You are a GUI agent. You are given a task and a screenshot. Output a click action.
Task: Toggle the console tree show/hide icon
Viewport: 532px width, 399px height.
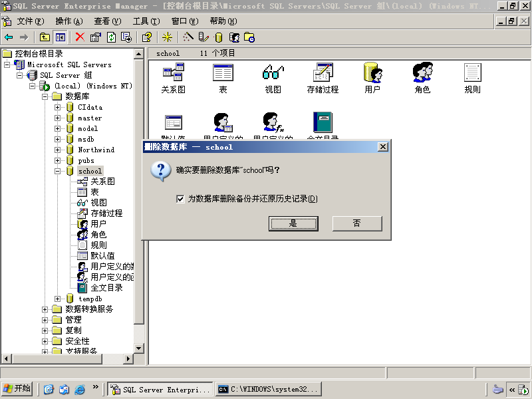coord(61,37)
